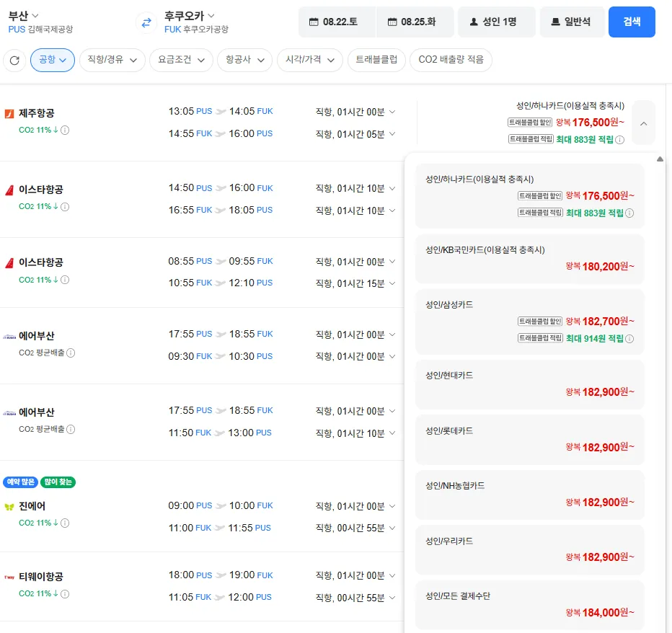Select NH농협카드 fare 182,900원

530,495
